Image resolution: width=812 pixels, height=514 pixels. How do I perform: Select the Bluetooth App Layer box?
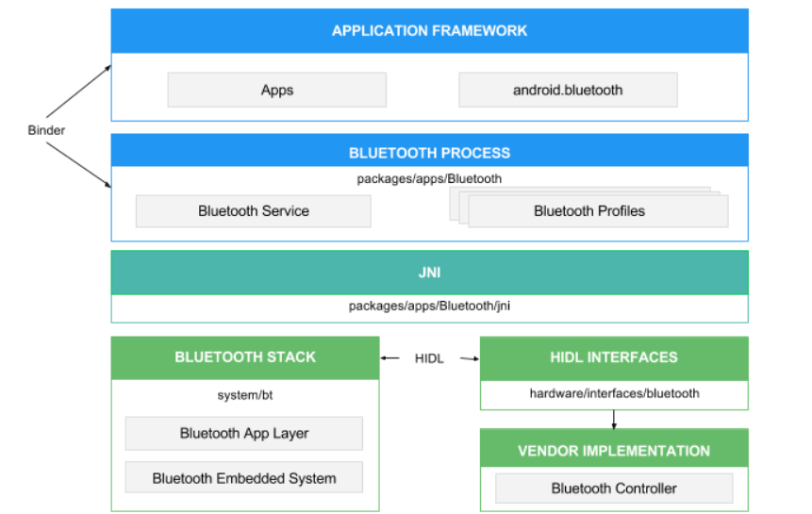click(x=244, y=433)
